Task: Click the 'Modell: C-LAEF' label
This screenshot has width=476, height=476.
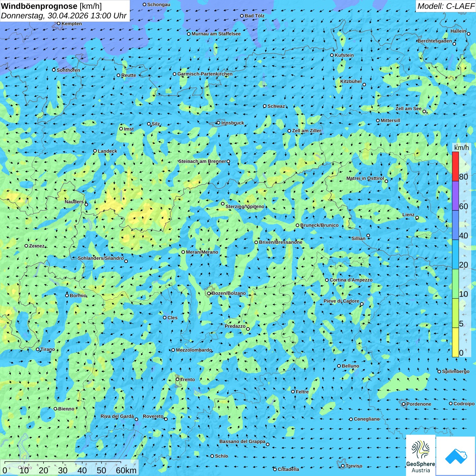Action: (446, 6)
